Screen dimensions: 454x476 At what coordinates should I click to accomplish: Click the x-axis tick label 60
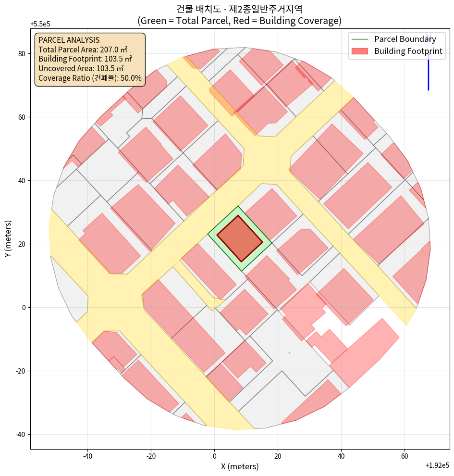pyautogui.click(x=405, y=455)
